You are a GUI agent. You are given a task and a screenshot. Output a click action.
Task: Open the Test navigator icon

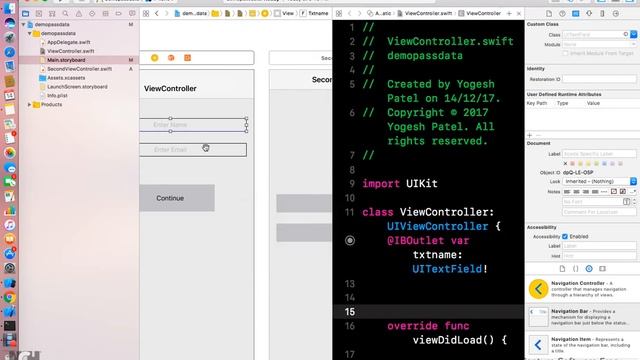(92, 13)
